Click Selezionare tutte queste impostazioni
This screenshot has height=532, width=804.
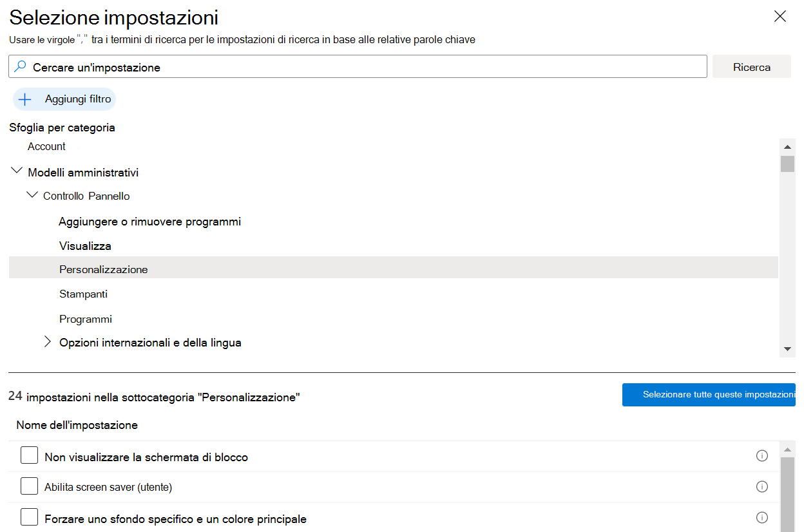(x=709, y=395)
